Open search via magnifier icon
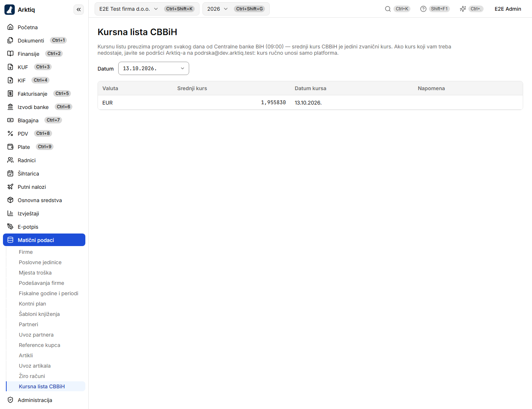The width and height of the screenshot is (532, 409). pyautogui.click(x=388, y=9)
